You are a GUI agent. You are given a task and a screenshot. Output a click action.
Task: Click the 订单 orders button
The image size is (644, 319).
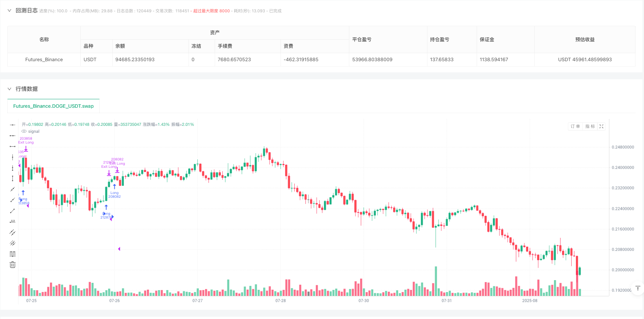[x=575, y=126]
